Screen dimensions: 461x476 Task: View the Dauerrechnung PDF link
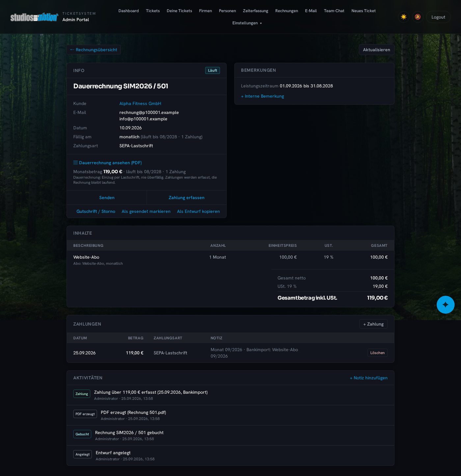108,163
